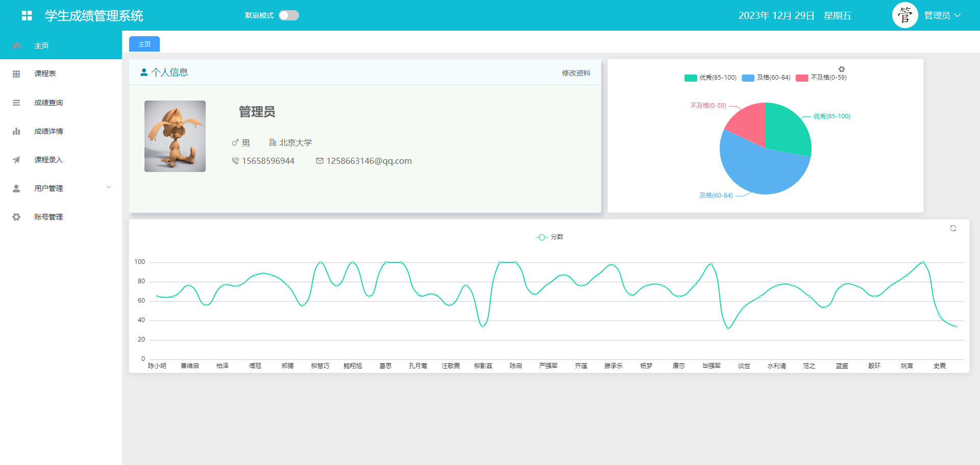The image size is (980, 465).
Task: Click the 1258663146@qq.com email text
Action: pos(369,161)
